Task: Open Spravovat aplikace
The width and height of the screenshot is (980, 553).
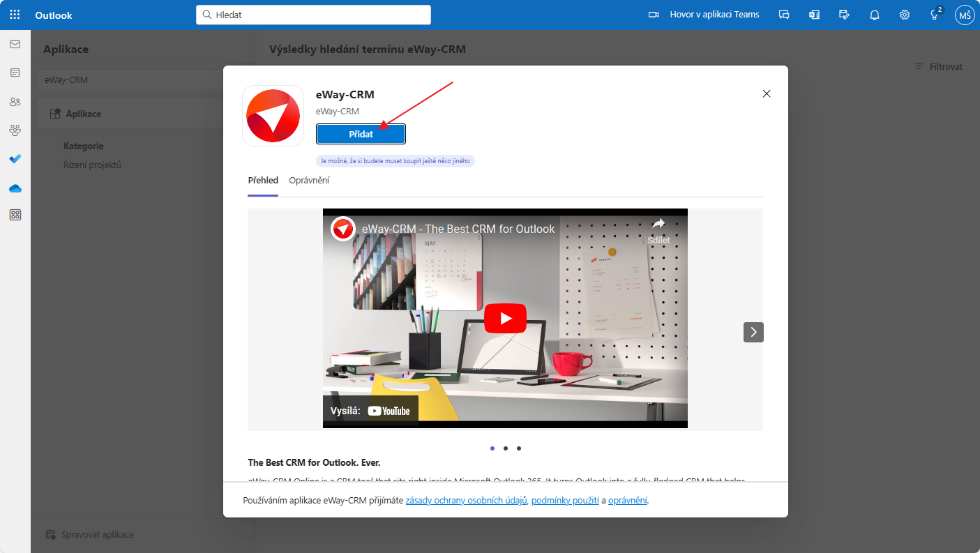Action: [89, 534]
